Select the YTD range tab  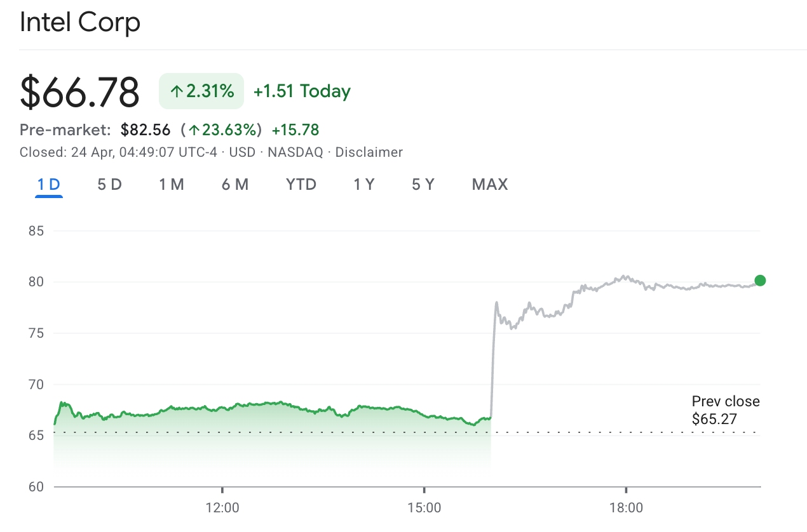click(x=301, y=185)
